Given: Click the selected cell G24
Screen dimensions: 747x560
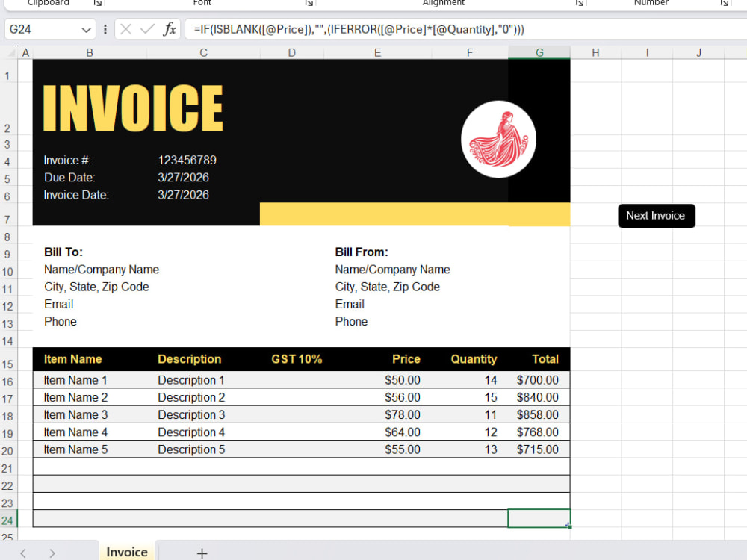Looking at the screenshot, I should pos(539,519).
